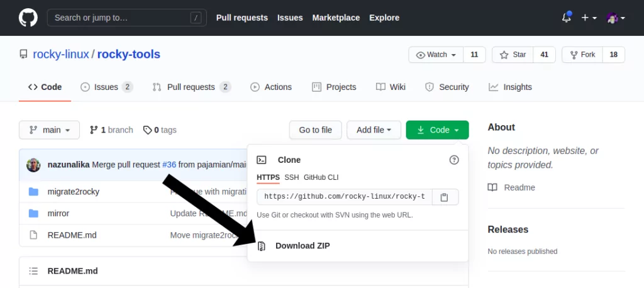644x288 pixels.
Task: Click nazunalika's avatar in the commit row
Action: [x=34, y=165]
